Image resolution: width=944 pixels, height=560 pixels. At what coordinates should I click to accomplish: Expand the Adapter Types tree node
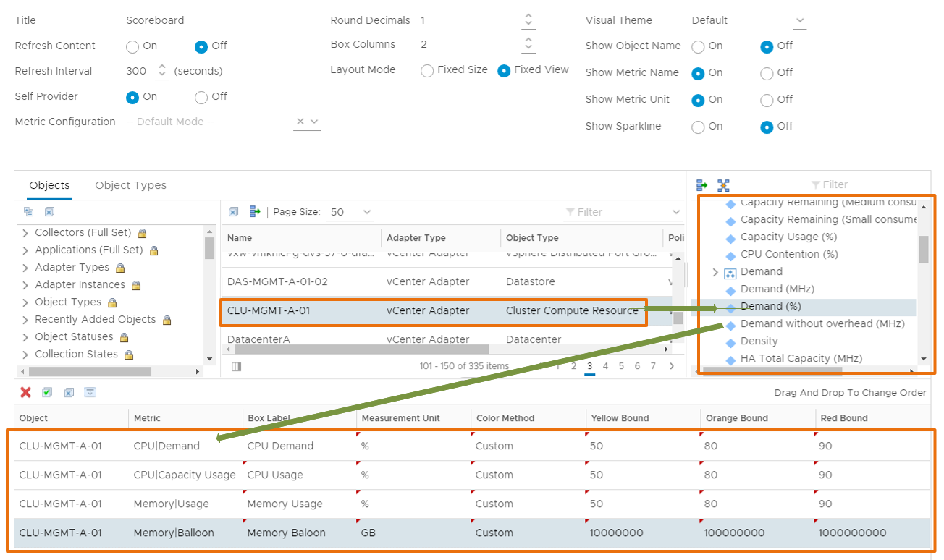[26, 268]
